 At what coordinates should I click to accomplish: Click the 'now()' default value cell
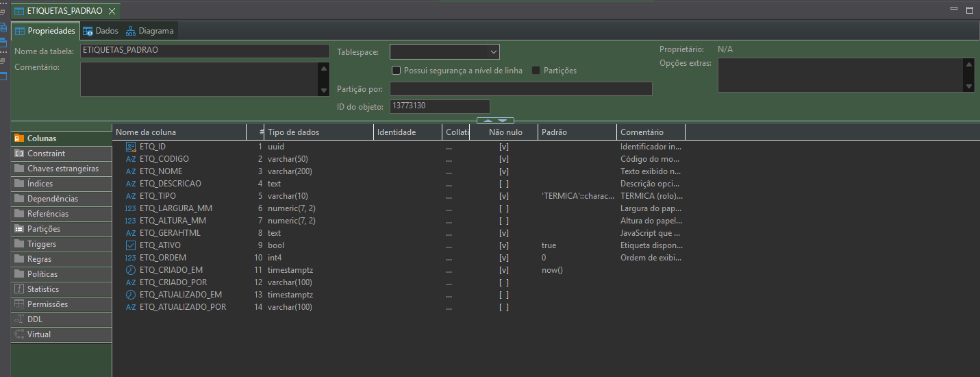(552, 270)
